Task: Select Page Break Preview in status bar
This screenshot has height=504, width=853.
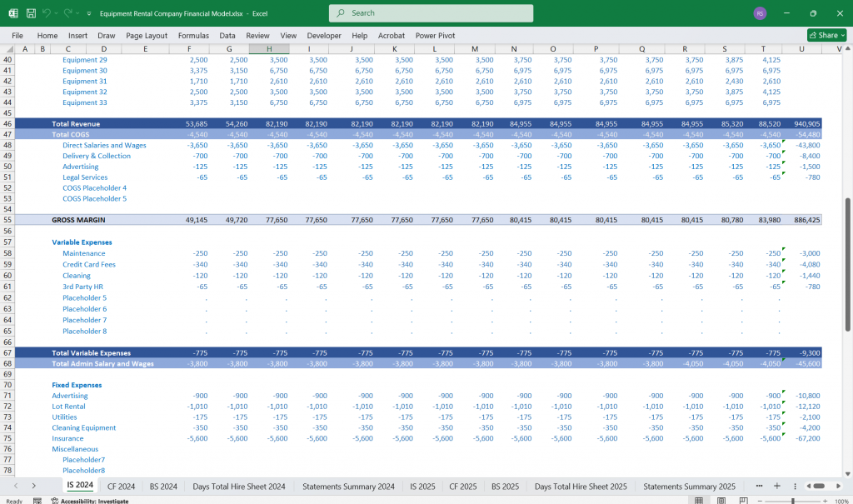Action: [x=742, y=498]
